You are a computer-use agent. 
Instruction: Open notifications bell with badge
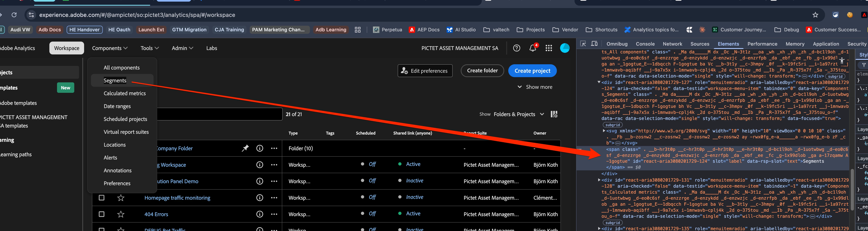532,48
